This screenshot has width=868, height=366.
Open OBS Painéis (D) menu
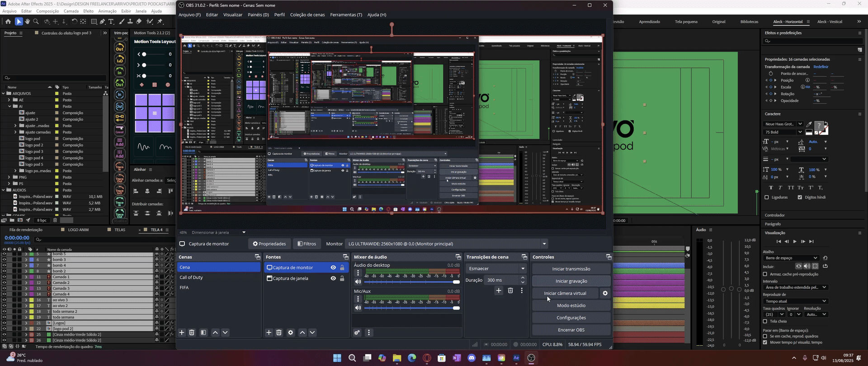click(x=258, y=14)
